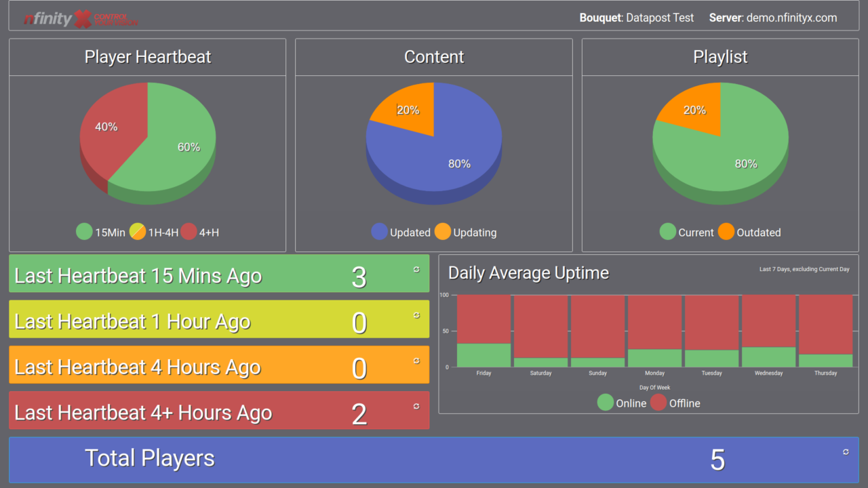Refresh the Total Players count
The height and width of the screenshot is (488, 868).
click(845, 451)
